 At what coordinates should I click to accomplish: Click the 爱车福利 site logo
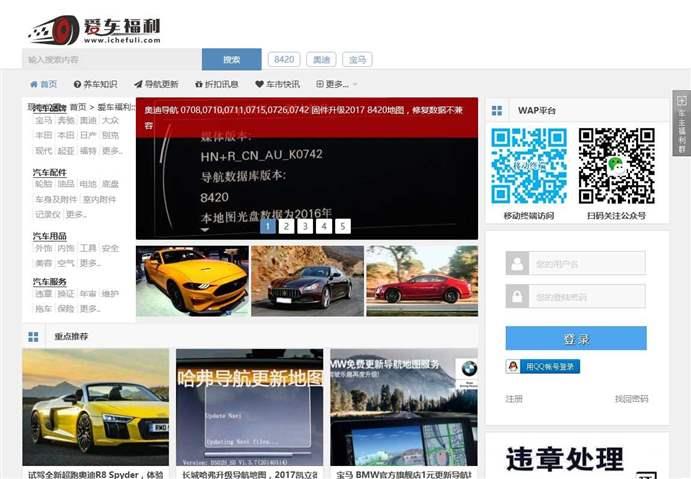pyautogui.click(x=93, y=29)
